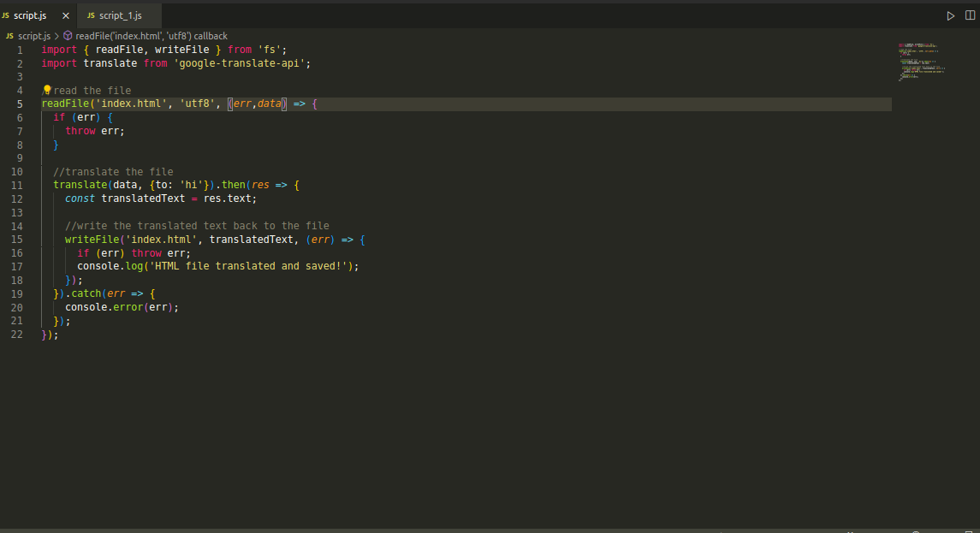
Task: Open the lightbulb code action on line 4
Action: tap(47, 89)
